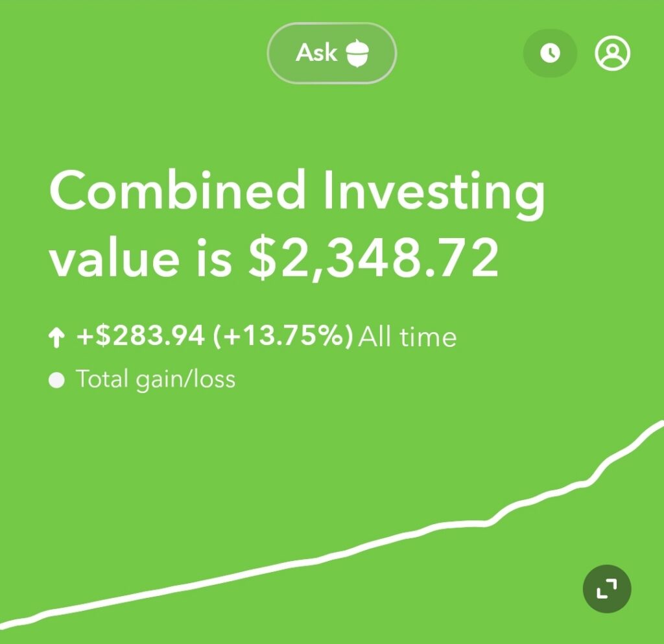The image size is (664, 644).
Task: Click the "value is" text
Action: pyautogui.click(x=141, y=257)
